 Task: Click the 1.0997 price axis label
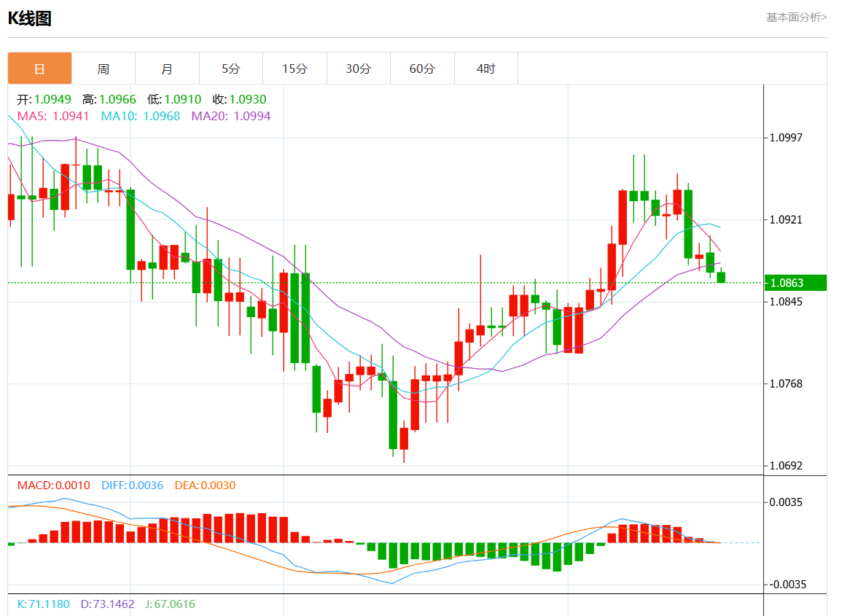(787, 138)
